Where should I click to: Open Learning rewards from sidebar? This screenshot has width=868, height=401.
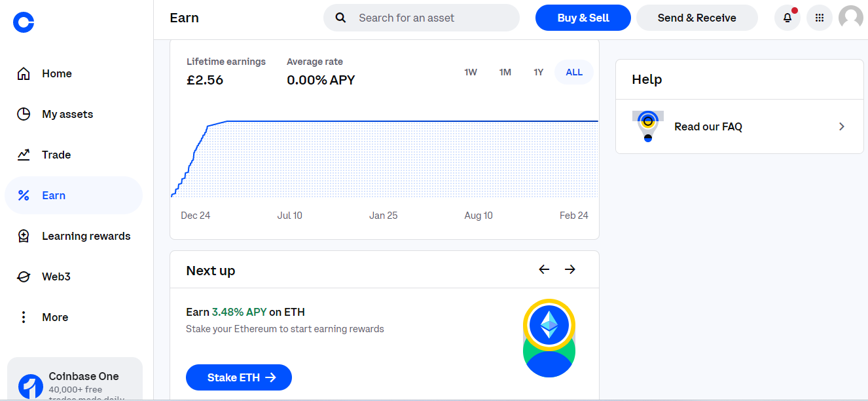24,235
